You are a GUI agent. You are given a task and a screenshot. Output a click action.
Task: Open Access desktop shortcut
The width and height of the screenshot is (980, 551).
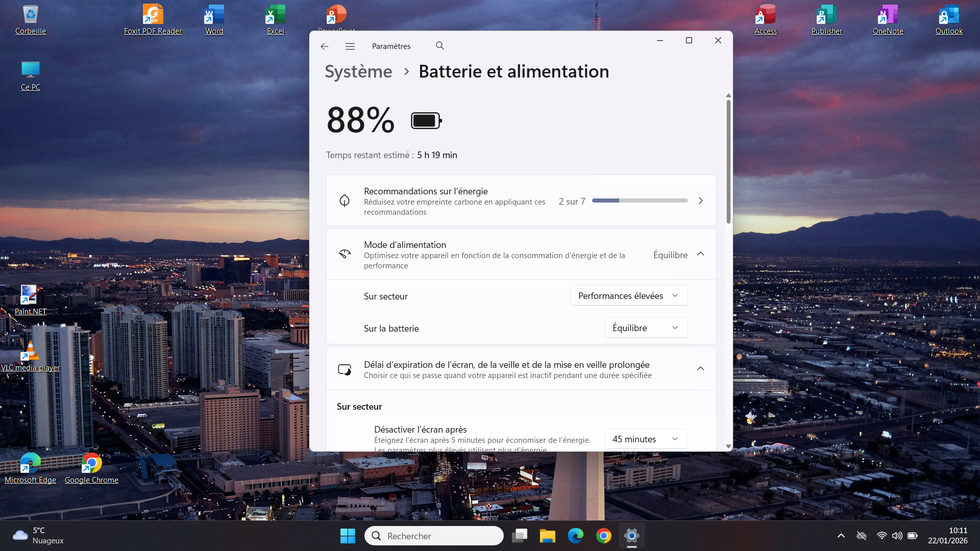click(x=766, y=20)
